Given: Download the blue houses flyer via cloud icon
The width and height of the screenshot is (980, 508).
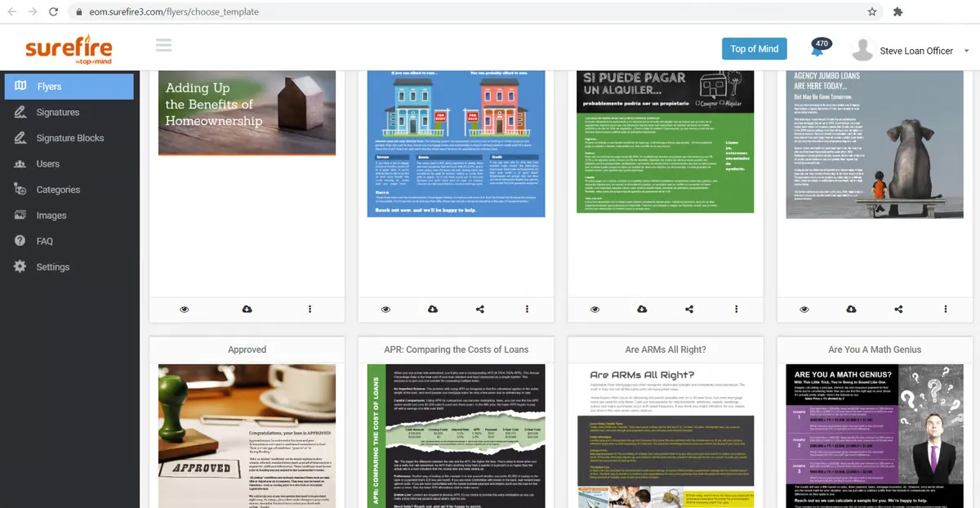Looking at the screenshot, I should (433, 310).
